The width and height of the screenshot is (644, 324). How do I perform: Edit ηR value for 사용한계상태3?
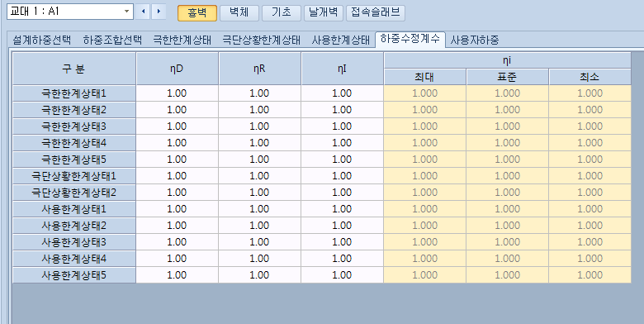tap(259, 242)
